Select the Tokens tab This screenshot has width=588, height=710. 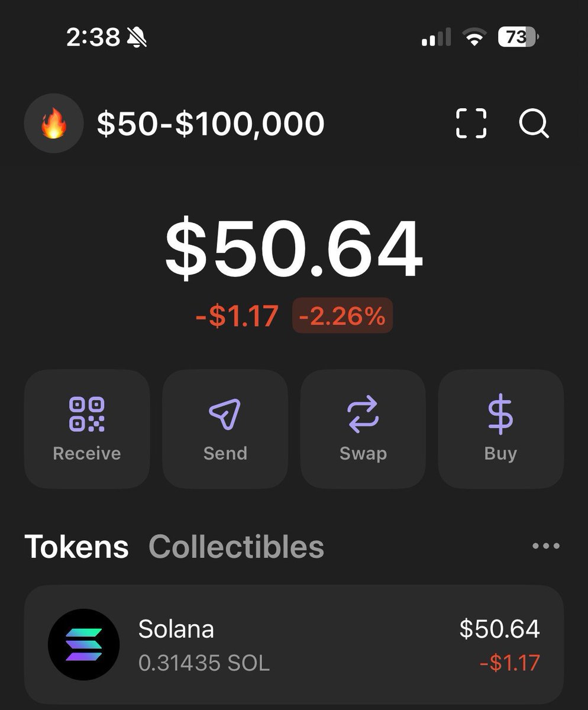[x=76, y=547]
